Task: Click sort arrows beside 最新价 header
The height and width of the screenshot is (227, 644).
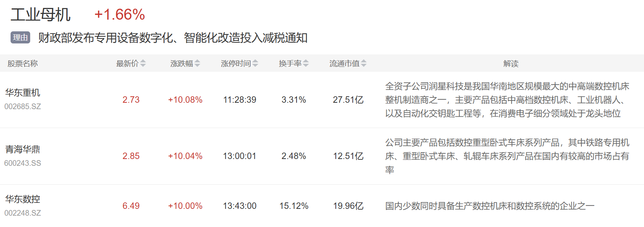Action: [x=143, y=63]
